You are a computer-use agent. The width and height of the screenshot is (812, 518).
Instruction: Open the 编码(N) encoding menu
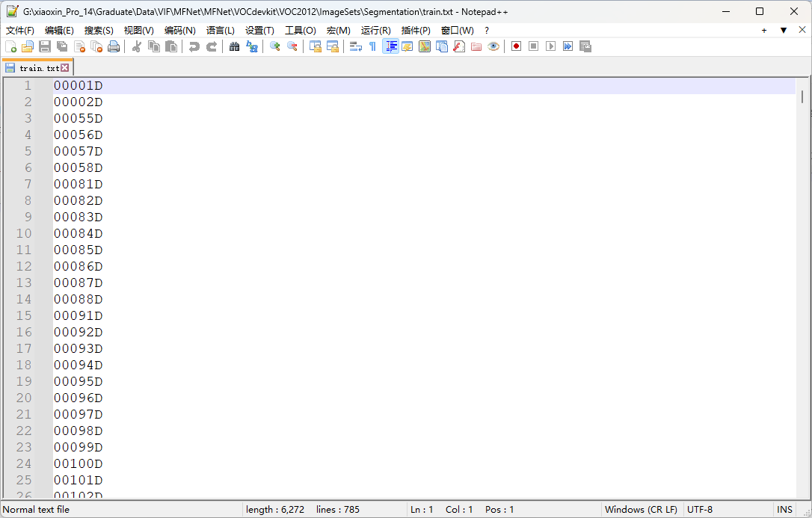point(179,31)
